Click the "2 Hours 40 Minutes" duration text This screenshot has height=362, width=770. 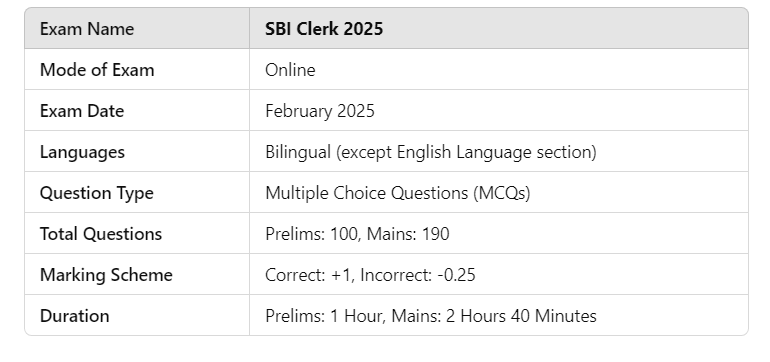(x=521, y=316)
